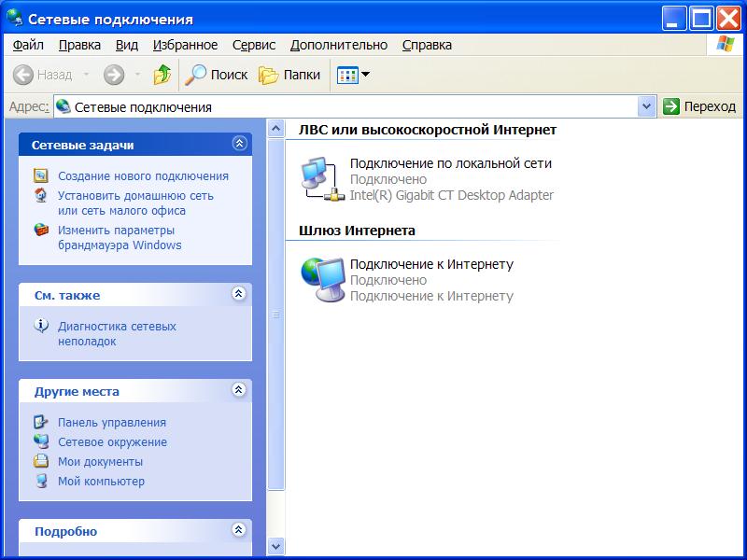
Task: Select Подключение по локальной сети text
Action: tap(451, 163)
